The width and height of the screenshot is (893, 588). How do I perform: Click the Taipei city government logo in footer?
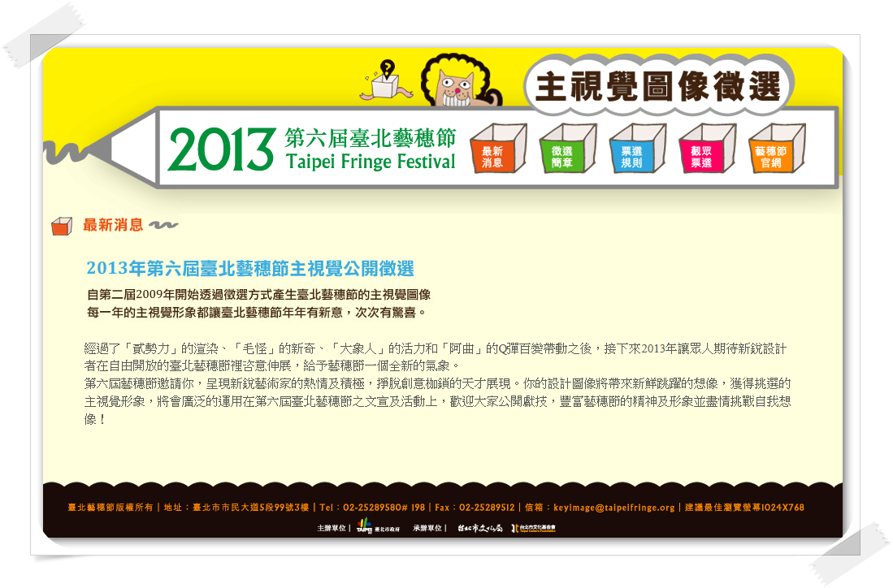378,526
